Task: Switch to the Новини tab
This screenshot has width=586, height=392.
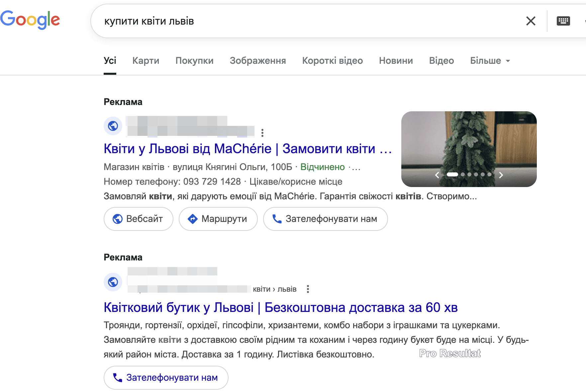Action: coord(396,60)
